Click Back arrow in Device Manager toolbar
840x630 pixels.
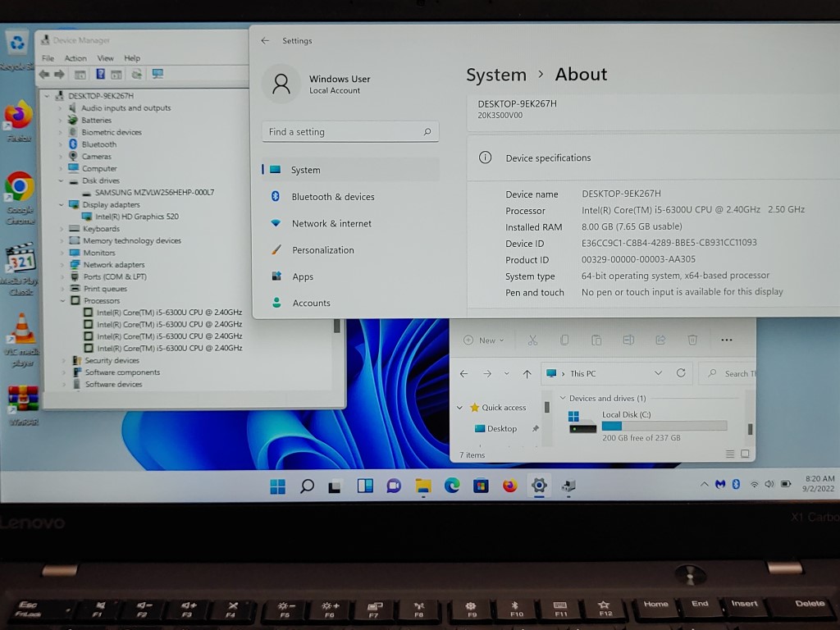[x=44, y=75]
